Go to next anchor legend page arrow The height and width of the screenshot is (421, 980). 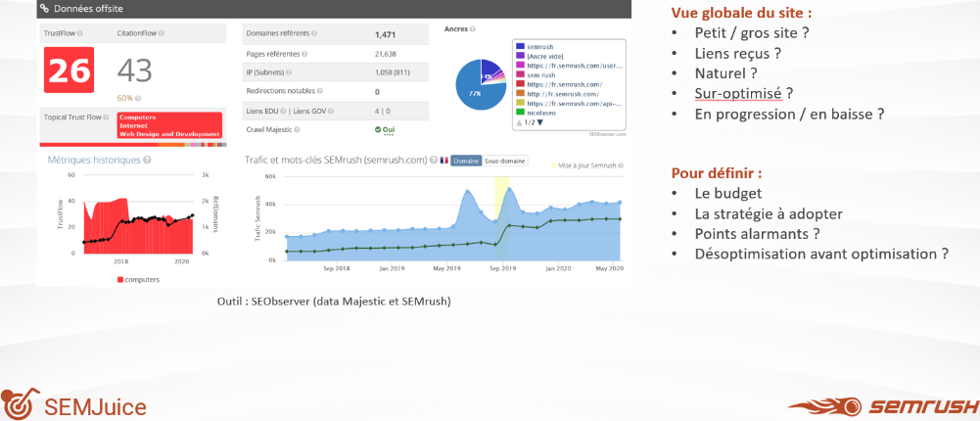(540, 122)
